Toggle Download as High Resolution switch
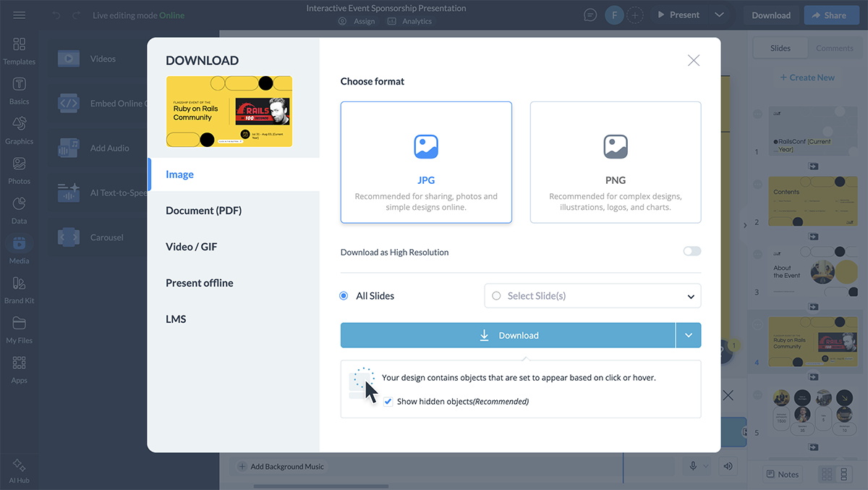Screen dimensions: 868x490 (x=692, y=251)
